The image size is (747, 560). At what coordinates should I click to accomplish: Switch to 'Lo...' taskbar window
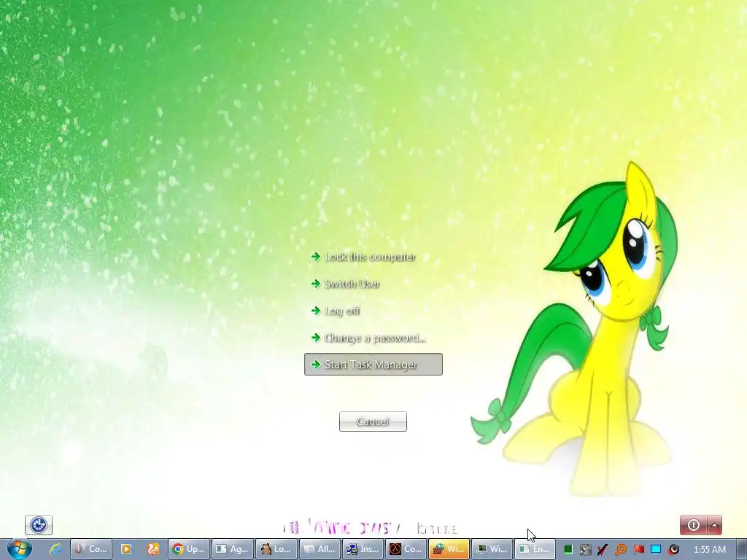pos(276,549)
